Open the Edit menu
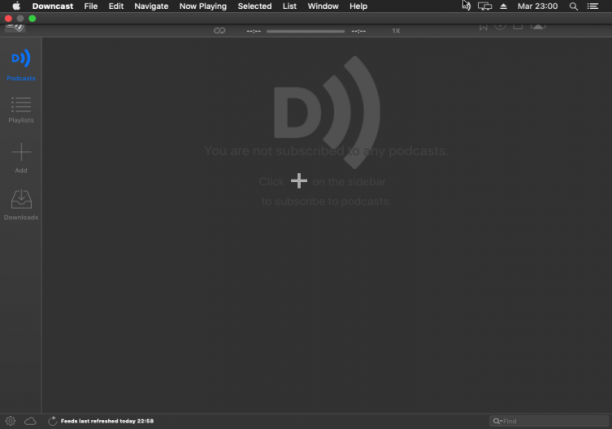The image size is (612, 429). pos(116,6)
